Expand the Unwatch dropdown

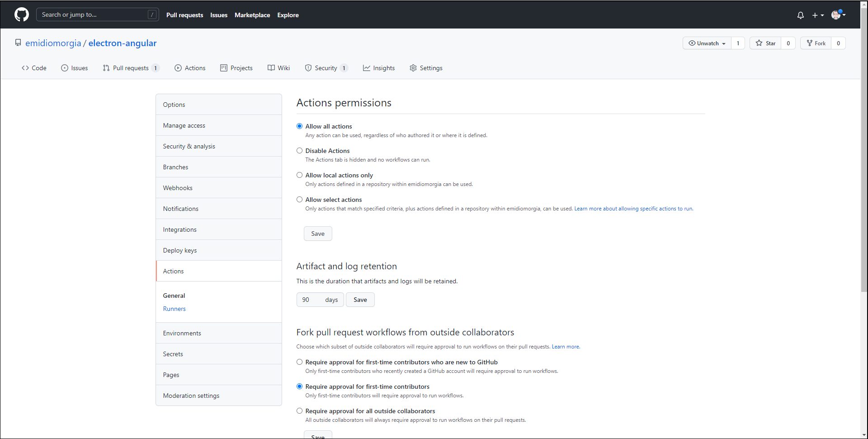point(707,43)
